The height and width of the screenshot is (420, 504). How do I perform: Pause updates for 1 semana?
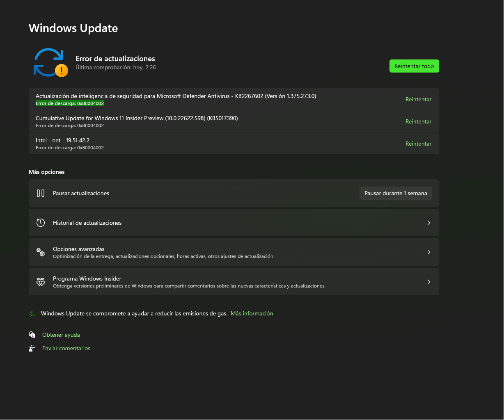[396, 193]
